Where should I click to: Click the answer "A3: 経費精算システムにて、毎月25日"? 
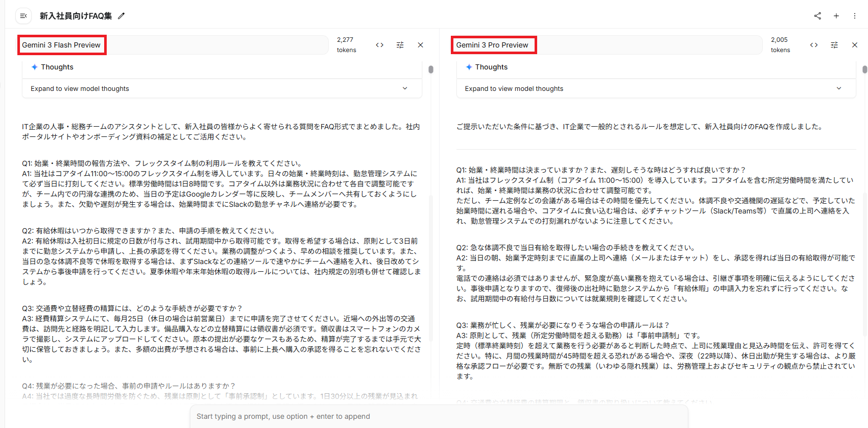click(222, 339)
